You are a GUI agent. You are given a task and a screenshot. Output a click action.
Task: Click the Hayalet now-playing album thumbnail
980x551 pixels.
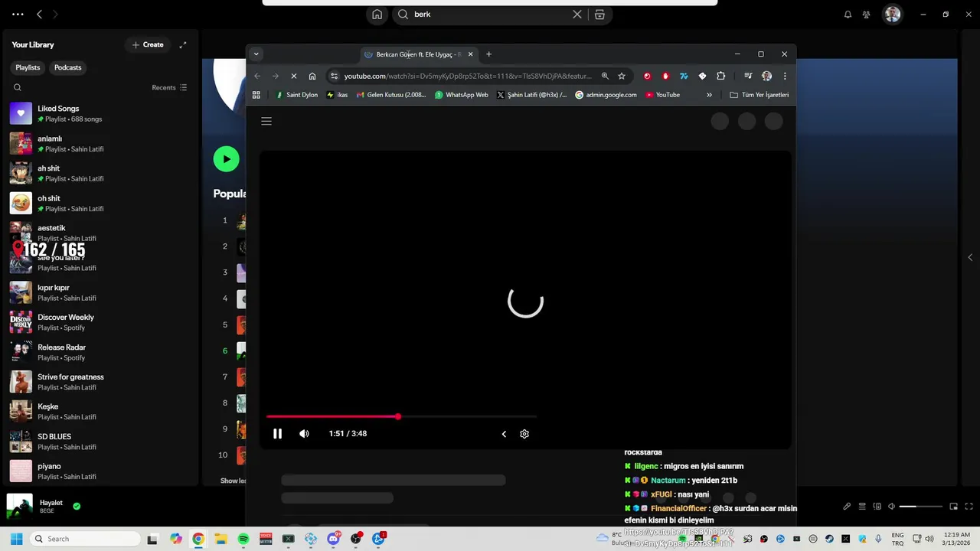(x=20, y=506)
